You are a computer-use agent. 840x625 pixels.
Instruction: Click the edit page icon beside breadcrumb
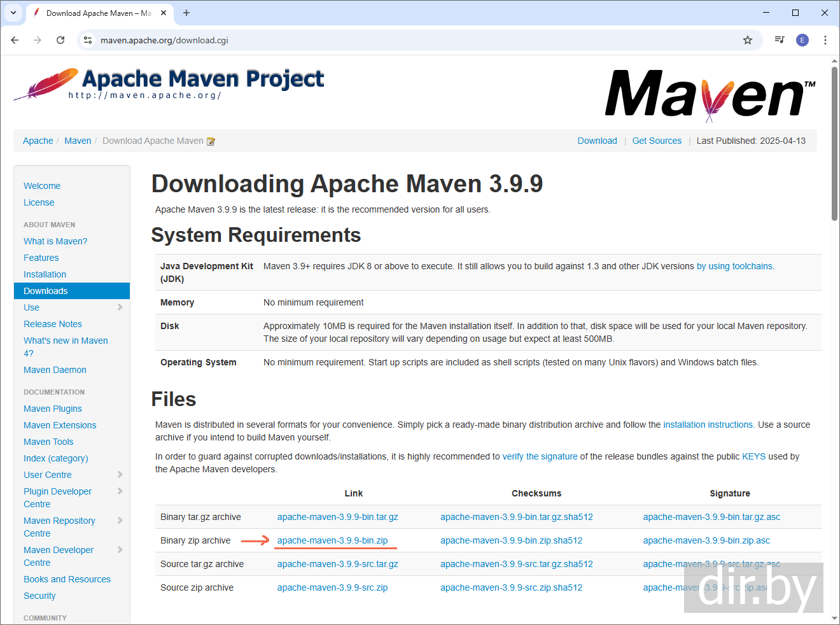[211, 141]
